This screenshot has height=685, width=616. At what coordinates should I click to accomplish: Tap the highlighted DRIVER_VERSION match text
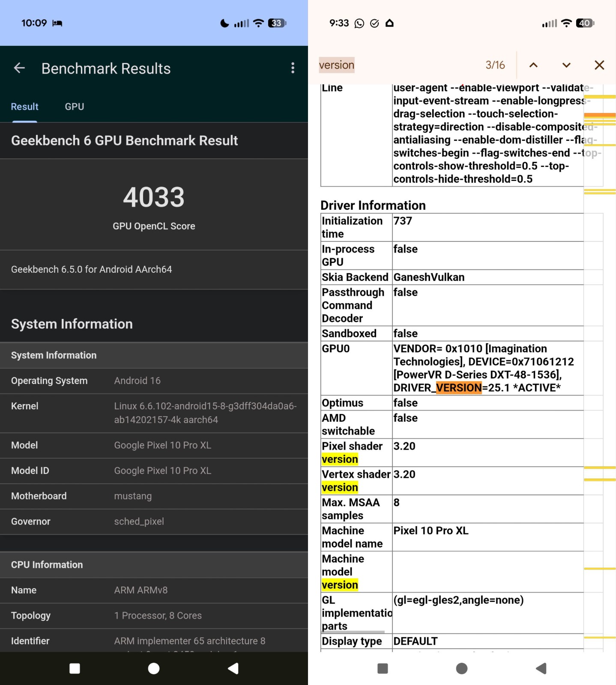click(458, 388)
